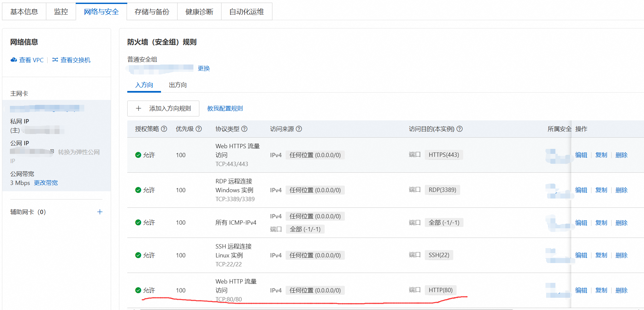Switch to the 监控 tab
The height and width of the screenshot is (310, 644).
tap(61, 12)
